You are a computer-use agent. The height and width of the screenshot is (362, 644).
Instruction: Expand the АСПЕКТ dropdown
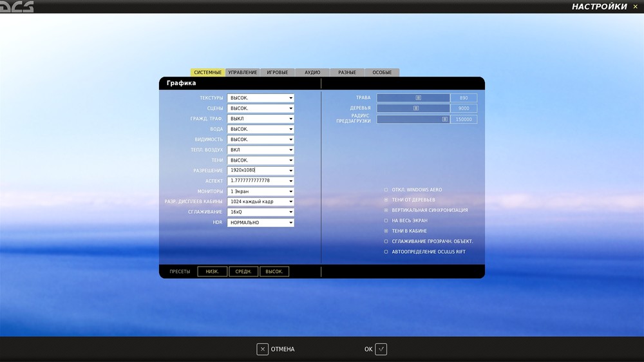click(x=260, y=181)
